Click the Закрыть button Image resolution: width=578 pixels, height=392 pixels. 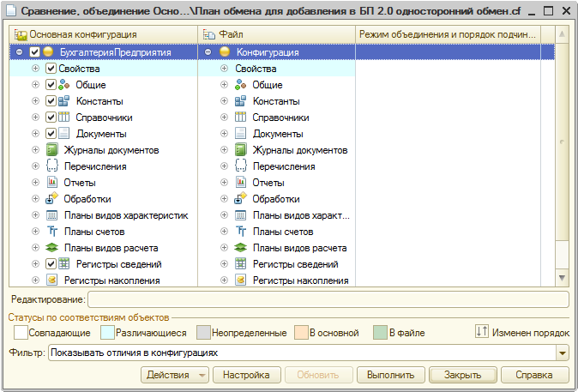coord(463,375)
